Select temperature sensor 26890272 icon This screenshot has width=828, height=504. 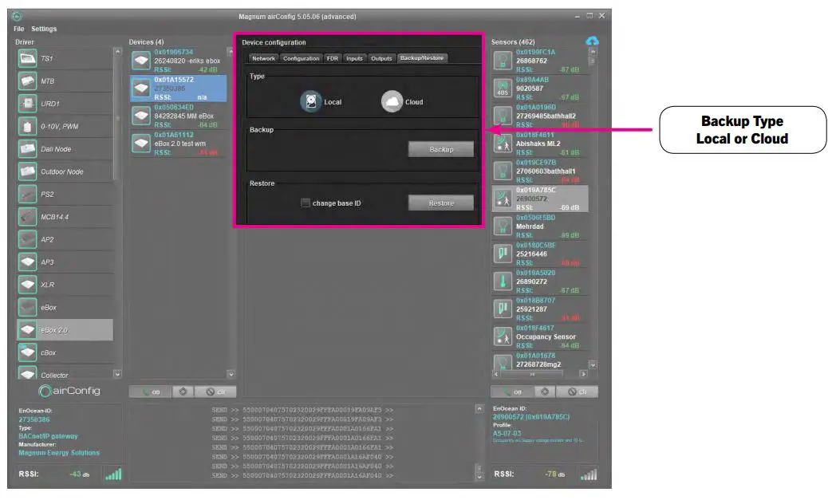[503, 282]
